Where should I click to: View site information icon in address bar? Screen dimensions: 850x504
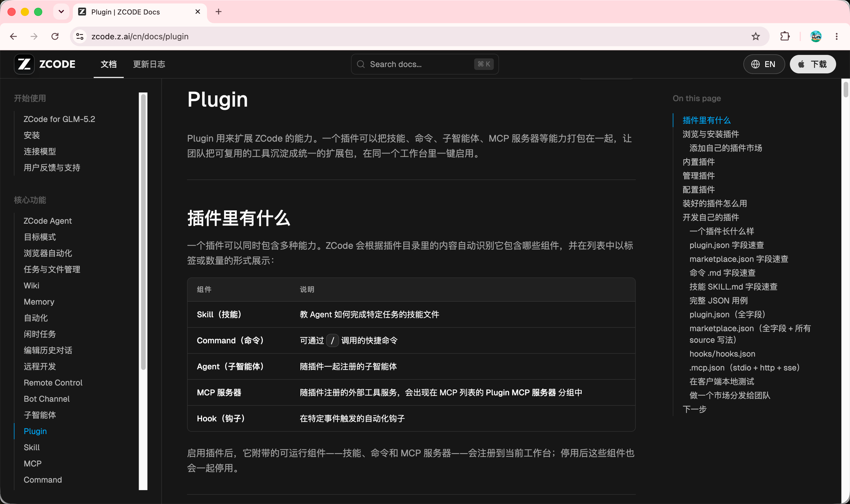(x=80, y=36)
